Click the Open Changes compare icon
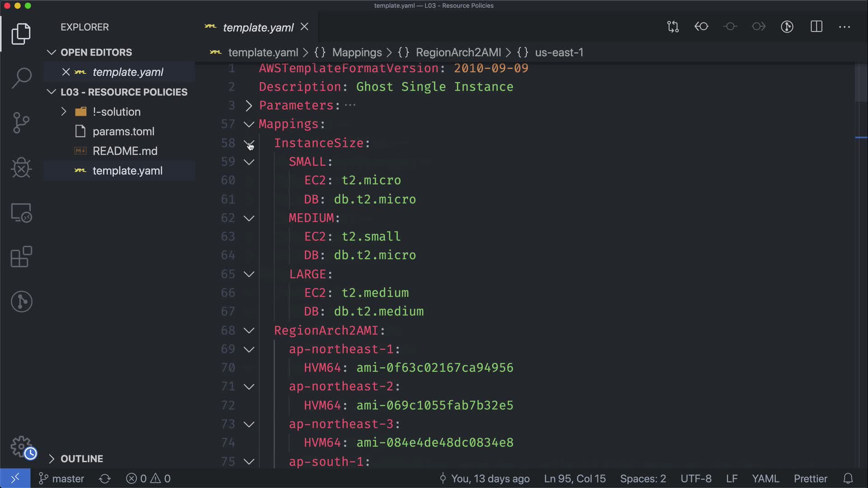This screenshot has height=488, width=868. pyautogui.click(x=673, y=27)
